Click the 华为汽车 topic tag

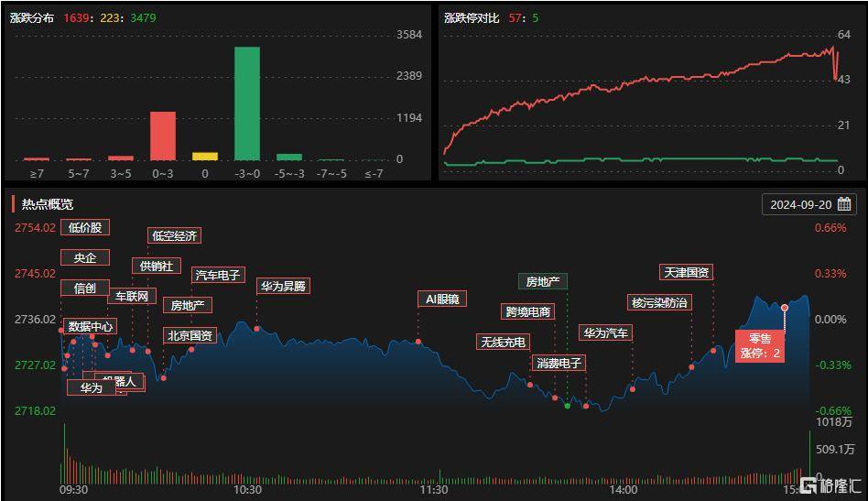[x=604, y=332]
